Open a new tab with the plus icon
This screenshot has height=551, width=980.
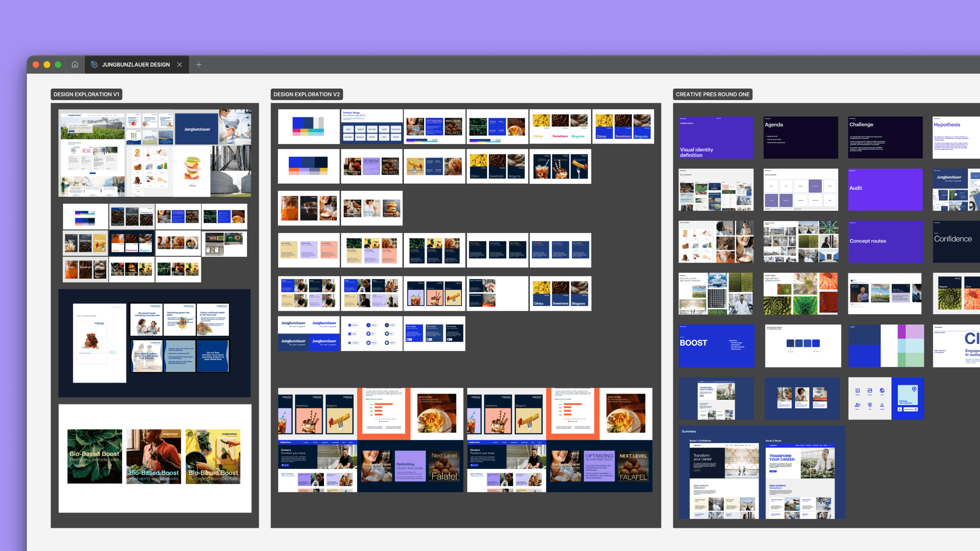(199, 65)
